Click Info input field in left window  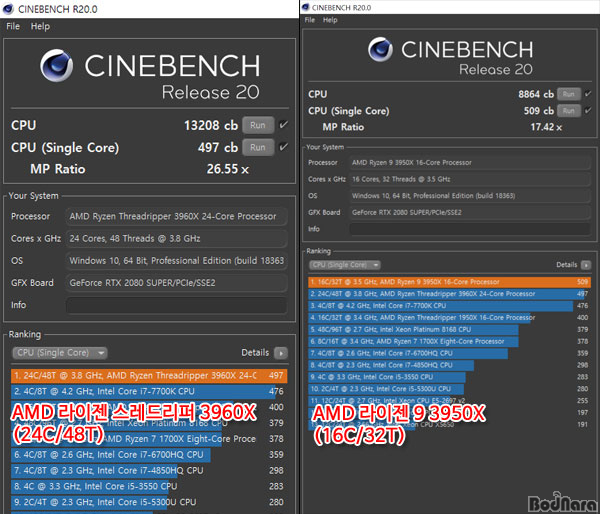click(176, 305)
